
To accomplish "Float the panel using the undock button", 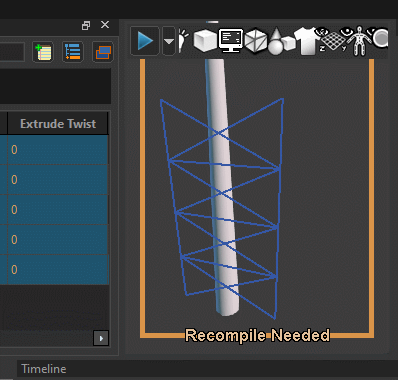I will (x=86, y=25).
